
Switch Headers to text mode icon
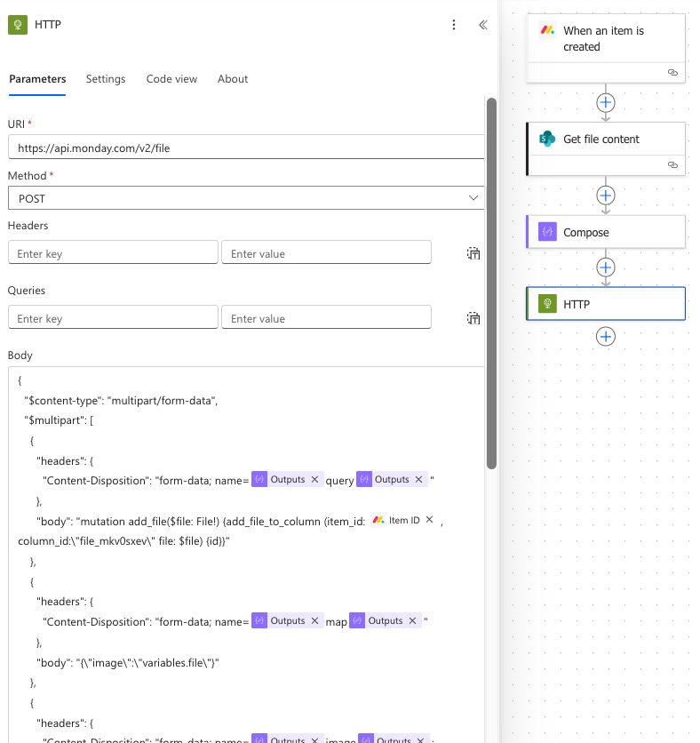473,253
